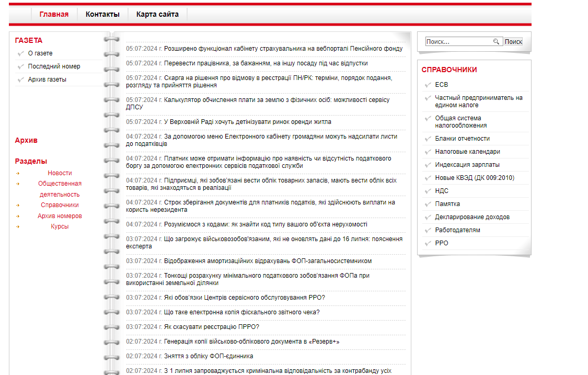Open news about Пенсійного фонду кабінет страхувальника
This screenshot has width=588, height=375.
tap(283, 49)
